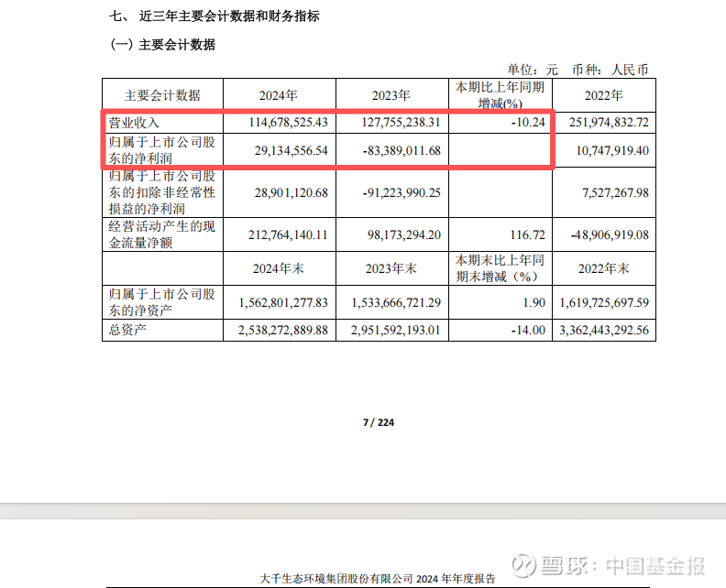
Task: Click the 2022年末 header cell
Action: (604, 268)
